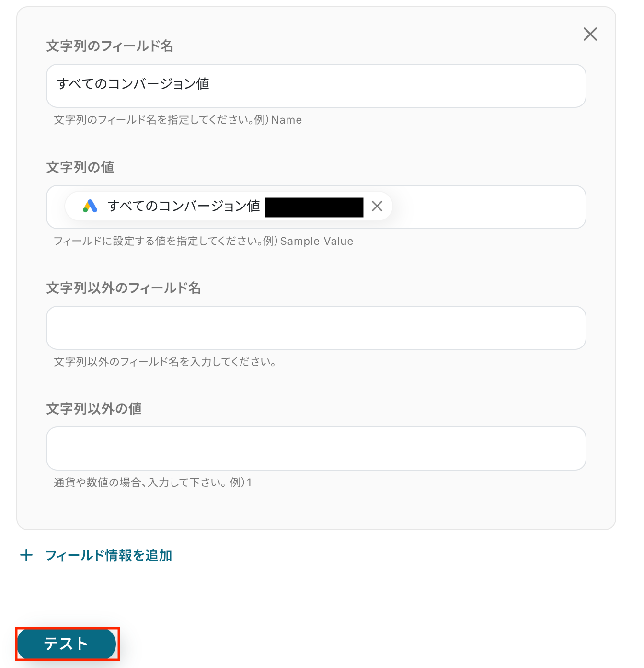Click the 文字列以外の値 heading label
Image resolution: width=644 pixels, height=668 pixels.
click(x=94, y=409)
